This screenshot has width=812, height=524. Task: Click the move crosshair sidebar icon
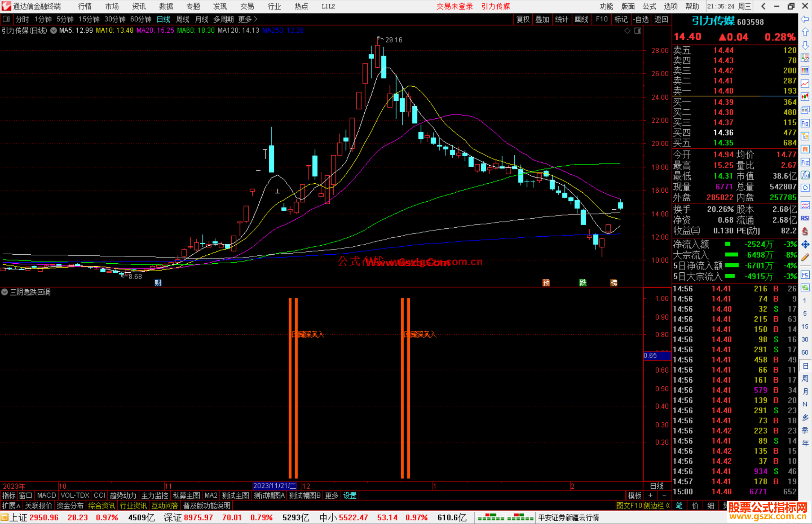805,245
